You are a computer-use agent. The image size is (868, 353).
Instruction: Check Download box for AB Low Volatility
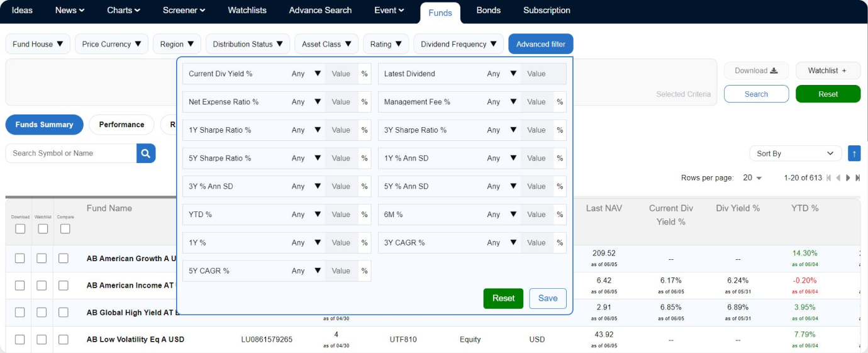(20, 339)
